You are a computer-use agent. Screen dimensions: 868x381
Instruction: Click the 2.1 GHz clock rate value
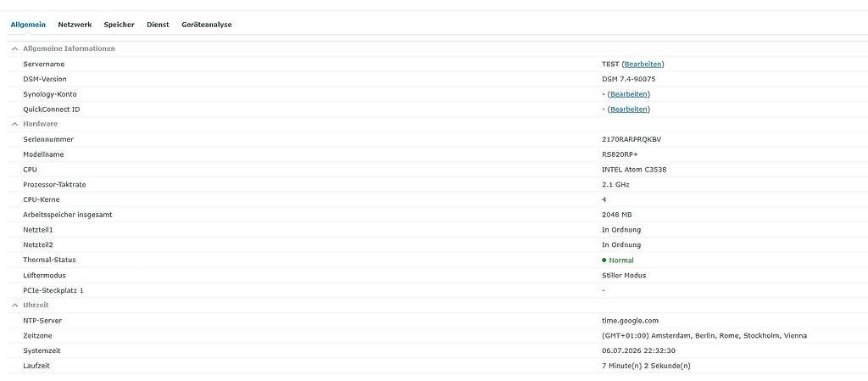615,184
